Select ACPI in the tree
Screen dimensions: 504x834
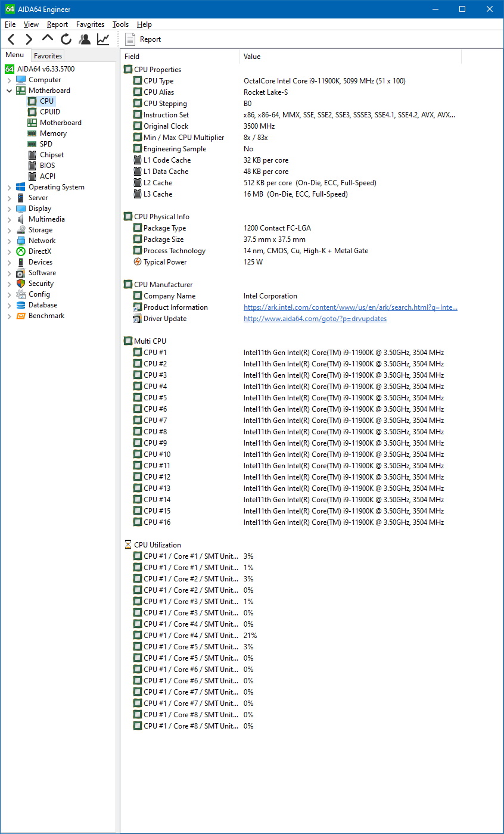point(47,176)
